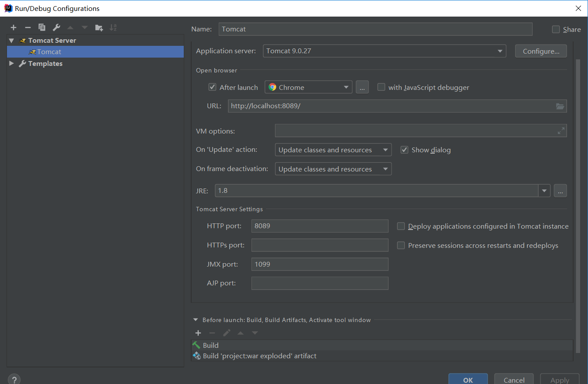Enable Deploy applications configured in Tomcat instance
This screenshot has width=588, height=384.
click(401, 226)
